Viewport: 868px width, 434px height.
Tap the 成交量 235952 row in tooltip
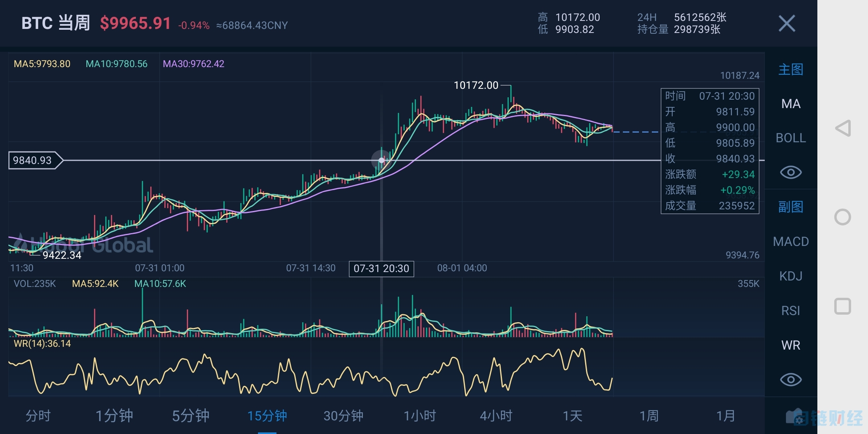(x=710, y=206)
